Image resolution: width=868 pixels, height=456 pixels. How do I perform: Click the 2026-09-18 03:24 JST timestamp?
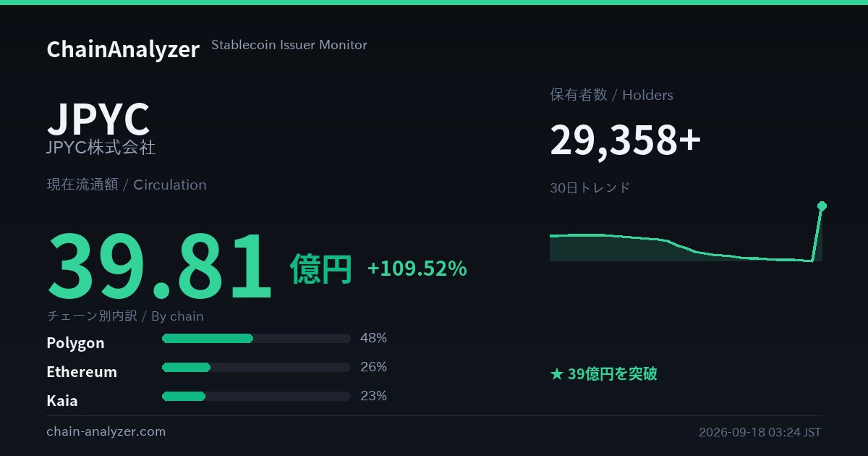coord(760,432)
